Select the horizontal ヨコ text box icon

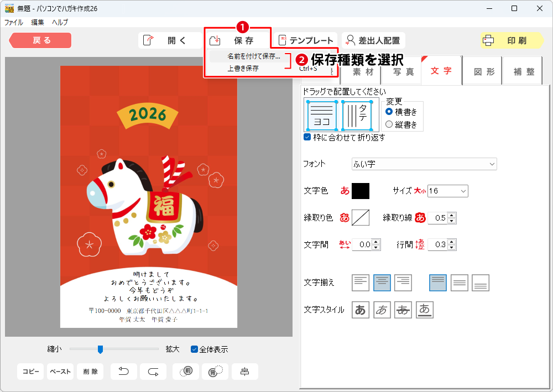321,115
